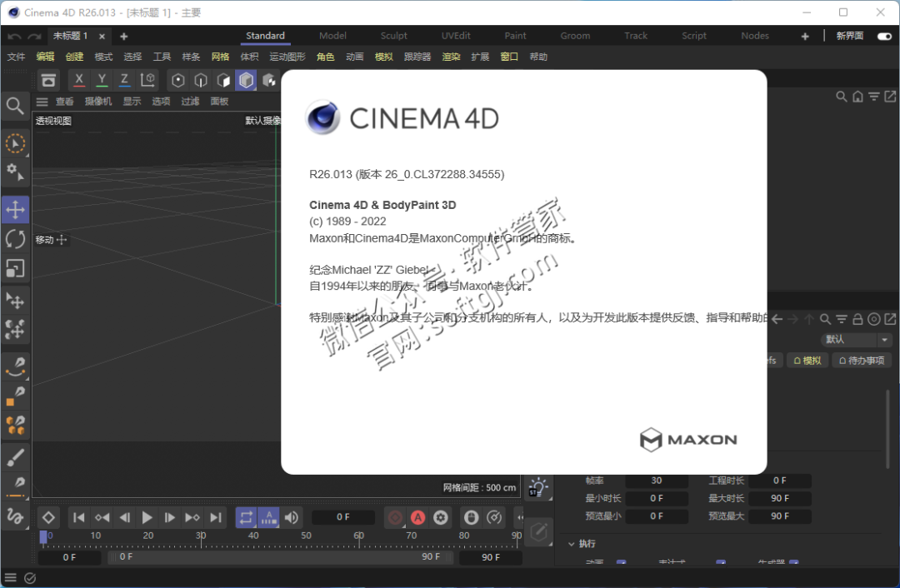Collapse the 执行 section

(572, 544)
